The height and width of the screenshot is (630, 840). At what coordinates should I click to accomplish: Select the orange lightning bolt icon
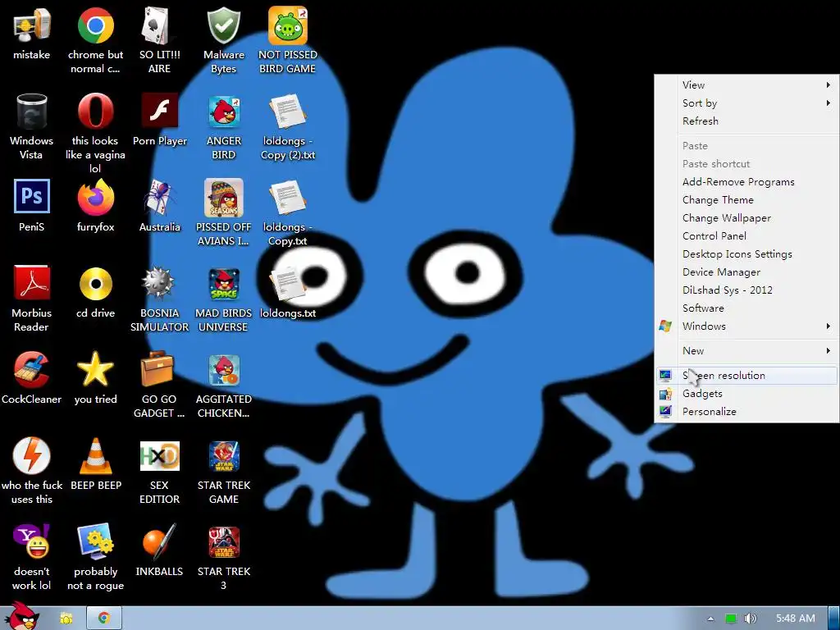point(32,455)
